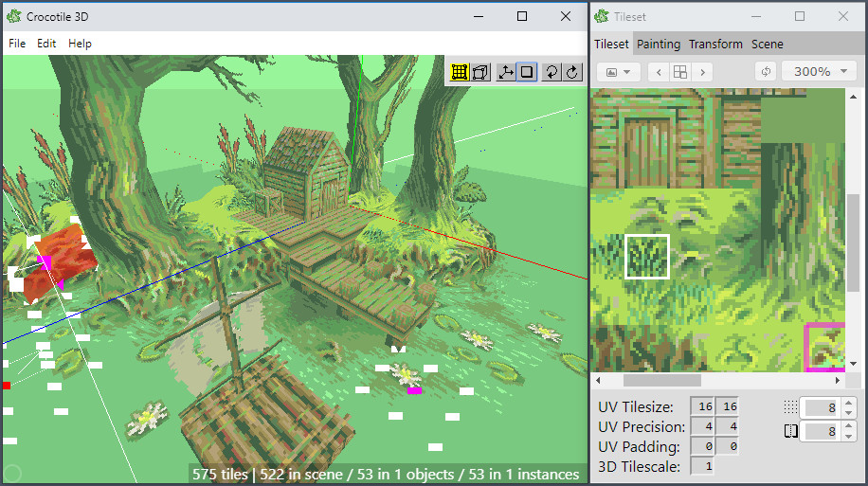Switch to the Tileset tab

[x=611, y=44]
